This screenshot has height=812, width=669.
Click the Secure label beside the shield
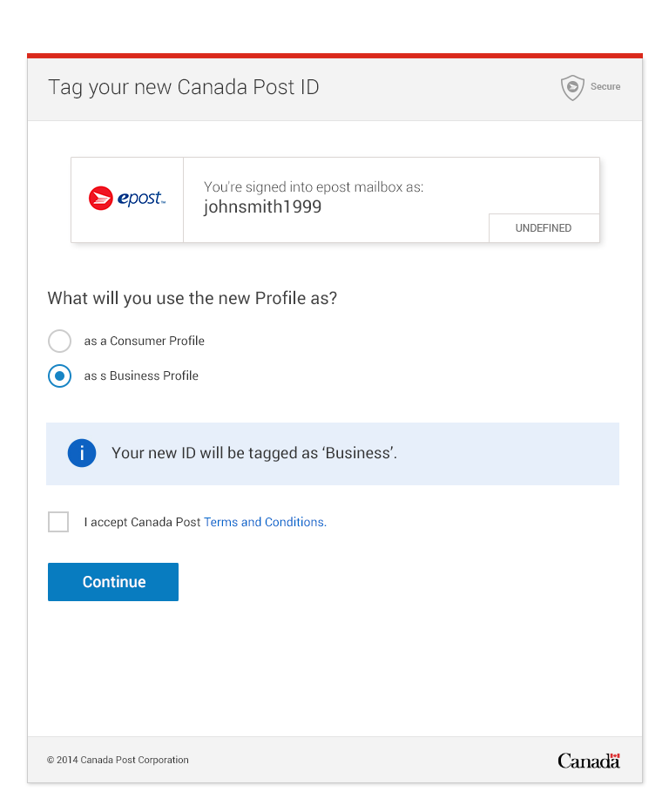tap(605, 86)
